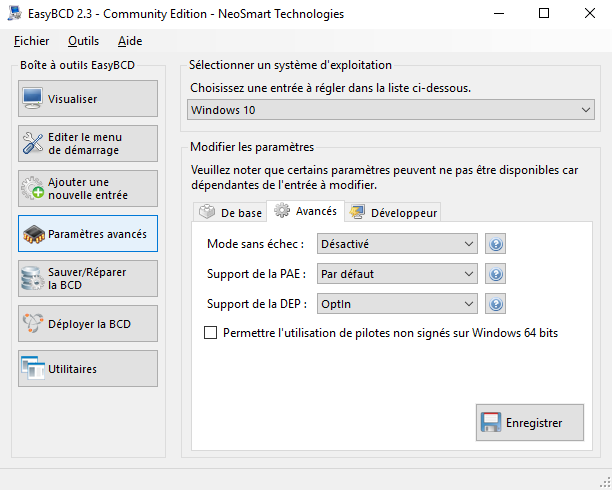Viewport: 612px width, 490px height.
Task: Open Ajouter une nouvelle entrée
Action: pos(88,188)
